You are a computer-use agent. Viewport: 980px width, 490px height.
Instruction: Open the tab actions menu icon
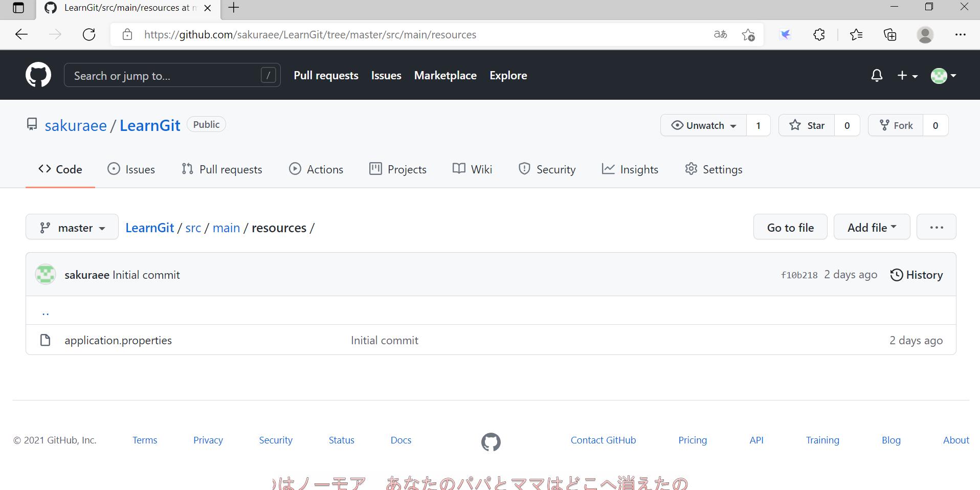(18, 8)
